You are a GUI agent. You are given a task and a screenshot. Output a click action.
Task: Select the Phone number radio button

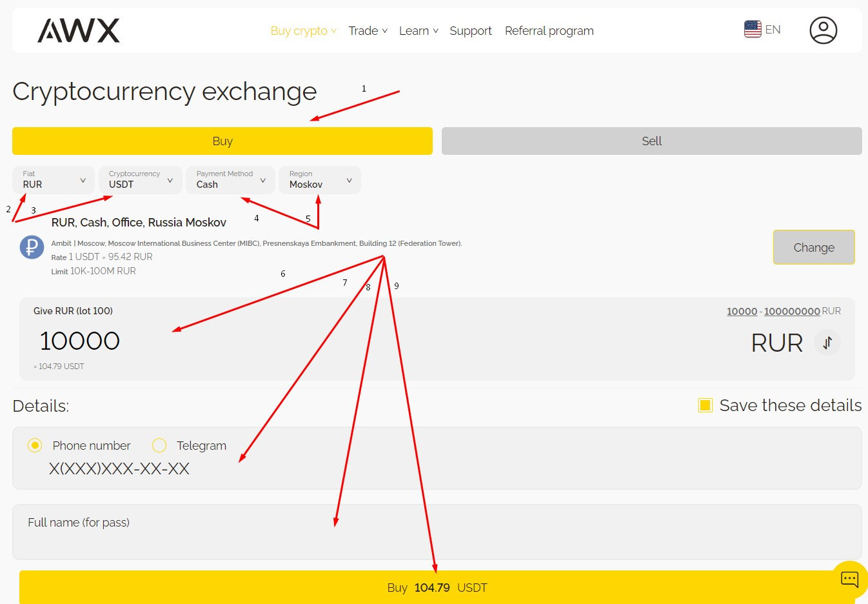(35, 445)
